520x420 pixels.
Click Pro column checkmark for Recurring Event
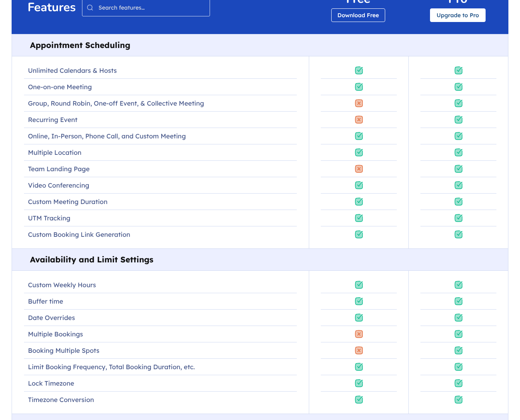coord(459,120)
